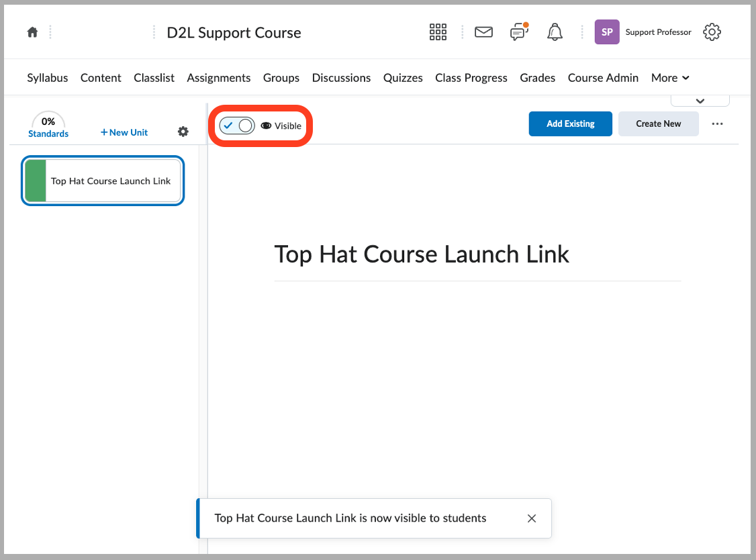Open the chat messages icon with notification dot
Viewport: 756px width, 560px height.
(x=518, y=32)
